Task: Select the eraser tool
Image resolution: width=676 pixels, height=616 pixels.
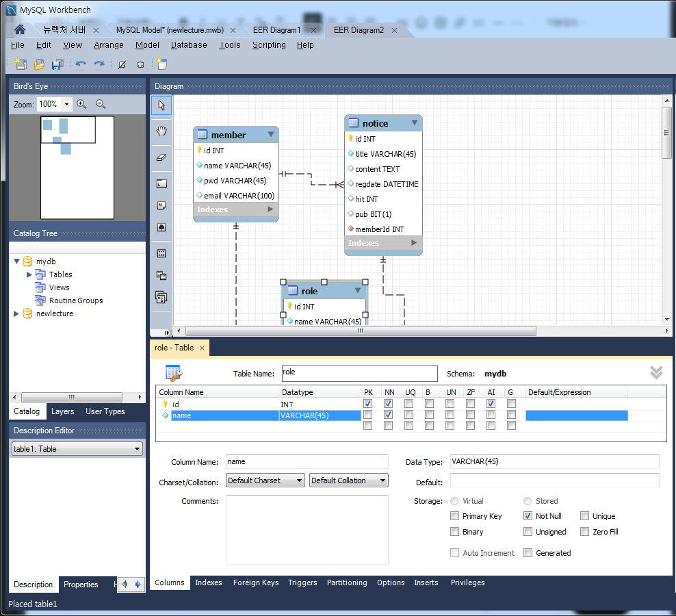Action: (161, 157)
